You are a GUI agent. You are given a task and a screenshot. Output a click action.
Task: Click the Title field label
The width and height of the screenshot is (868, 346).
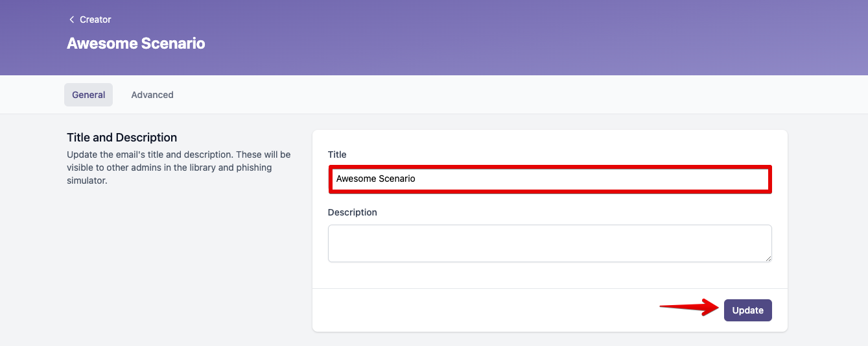pyautogui.click(x=337, y=154)
